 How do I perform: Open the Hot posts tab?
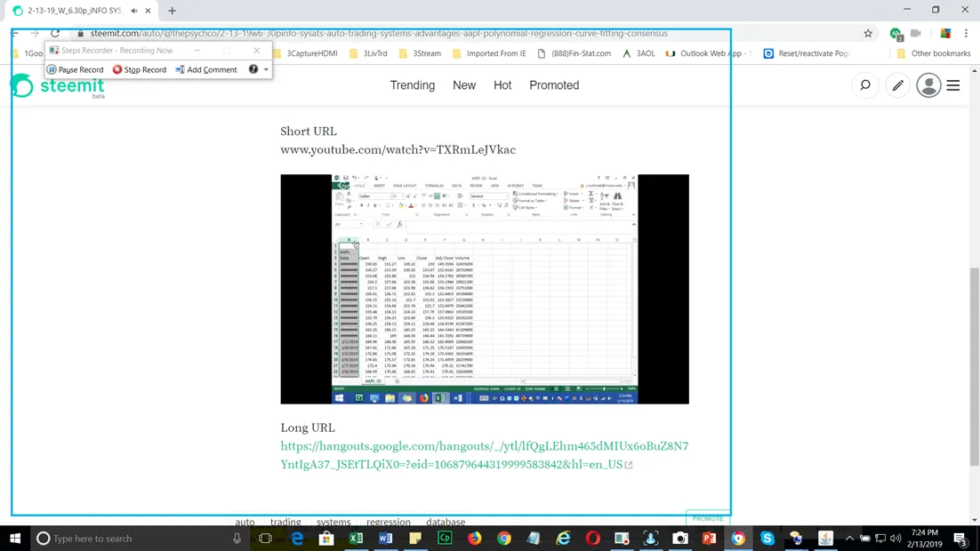click(x=502, y=85)
